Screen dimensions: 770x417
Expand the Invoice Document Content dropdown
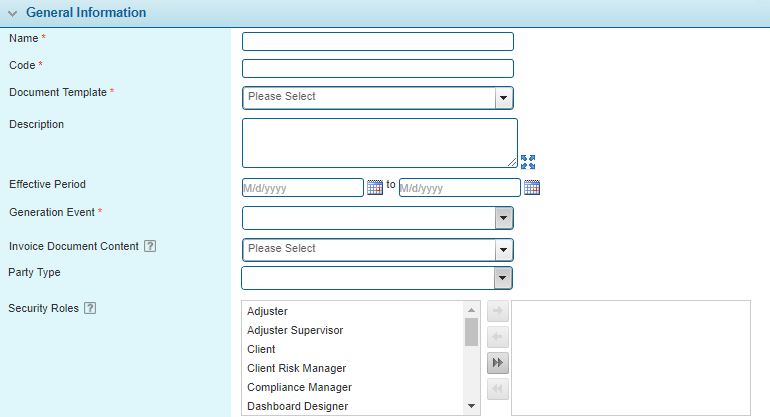coord(504,249)
